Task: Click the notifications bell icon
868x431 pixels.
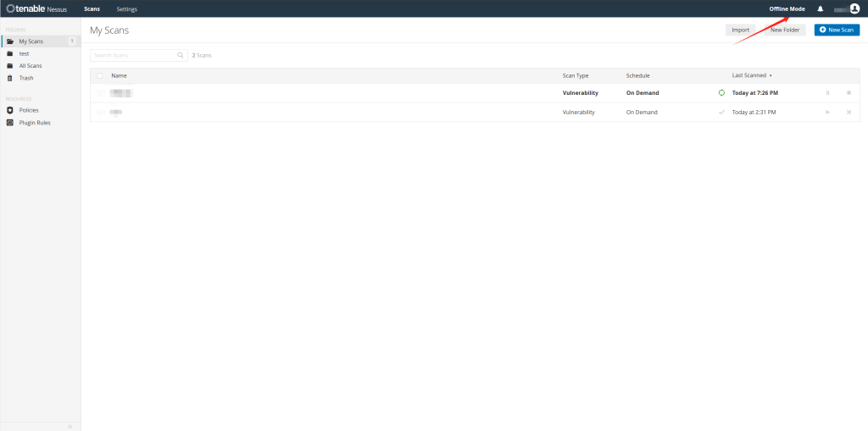Action: coord(820,8)
